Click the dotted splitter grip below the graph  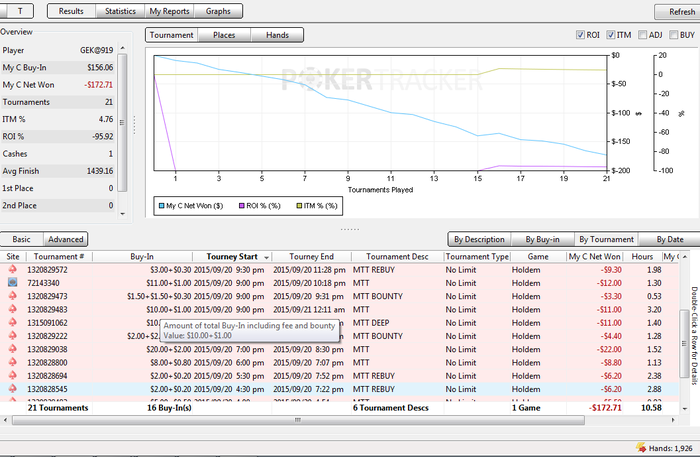click(x=350, y=229)
